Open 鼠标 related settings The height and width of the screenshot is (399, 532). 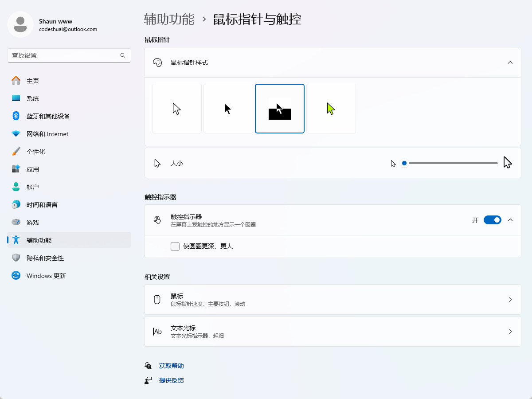[x=332, y=299]
